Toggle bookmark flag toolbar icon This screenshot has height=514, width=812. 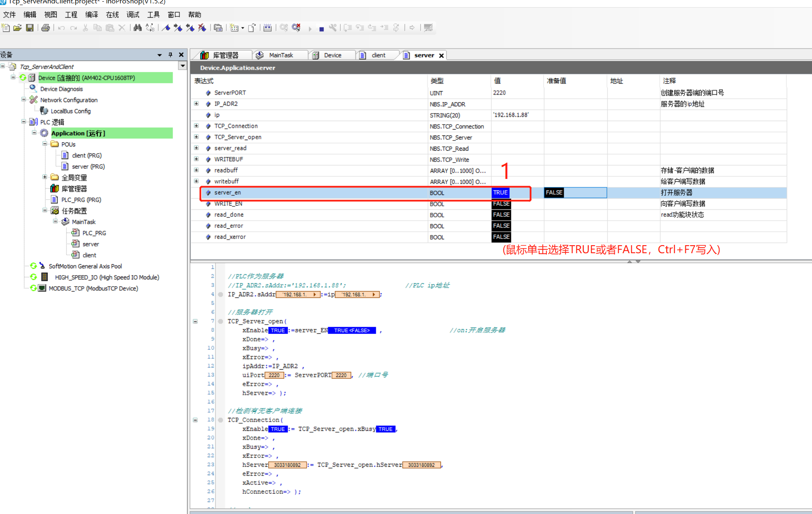tap(166, 28)
